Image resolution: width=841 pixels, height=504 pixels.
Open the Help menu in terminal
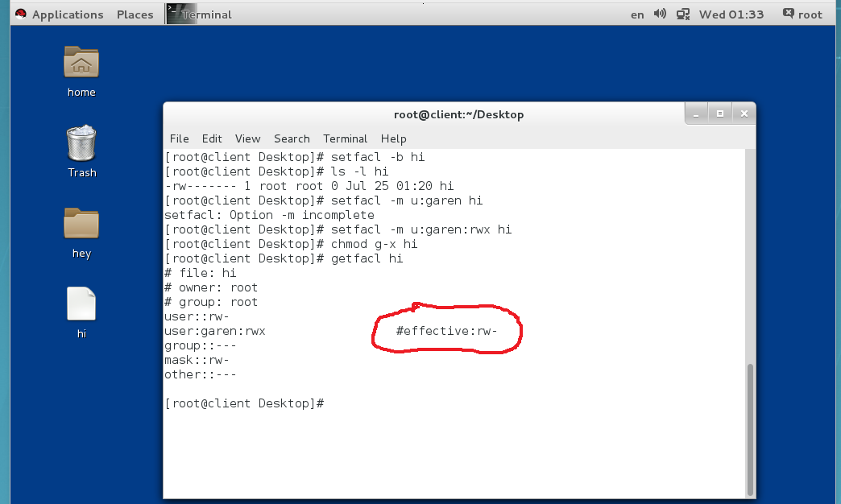[393, 138]
